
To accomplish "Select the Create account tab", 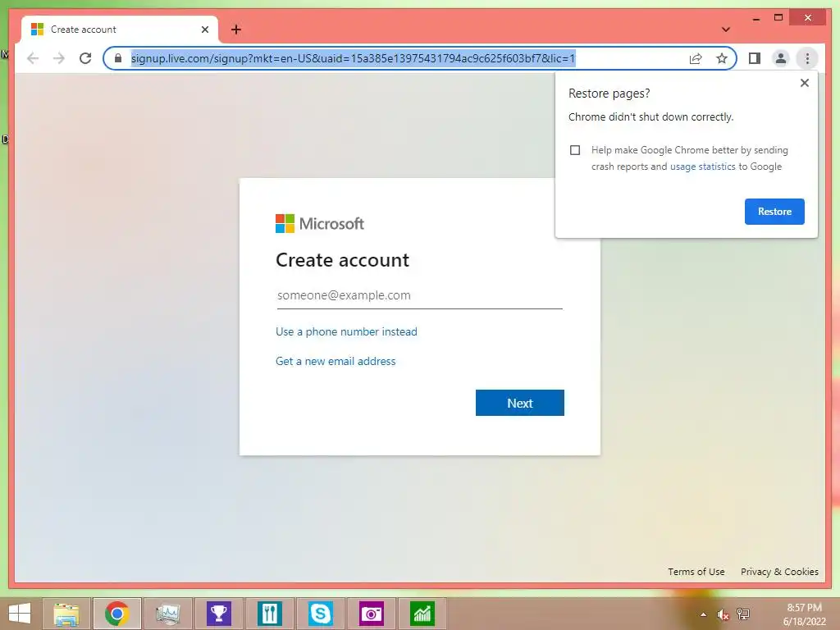I will point(120,30).
